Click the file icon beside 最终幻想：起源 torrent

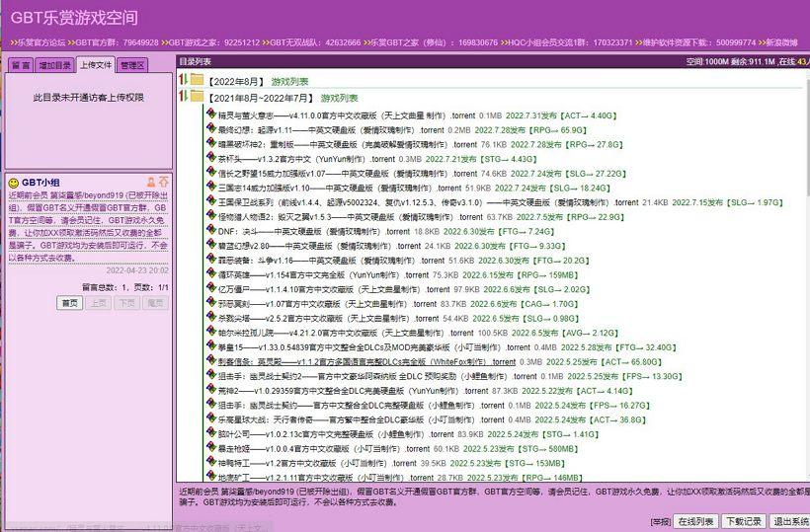coord(210,127)
